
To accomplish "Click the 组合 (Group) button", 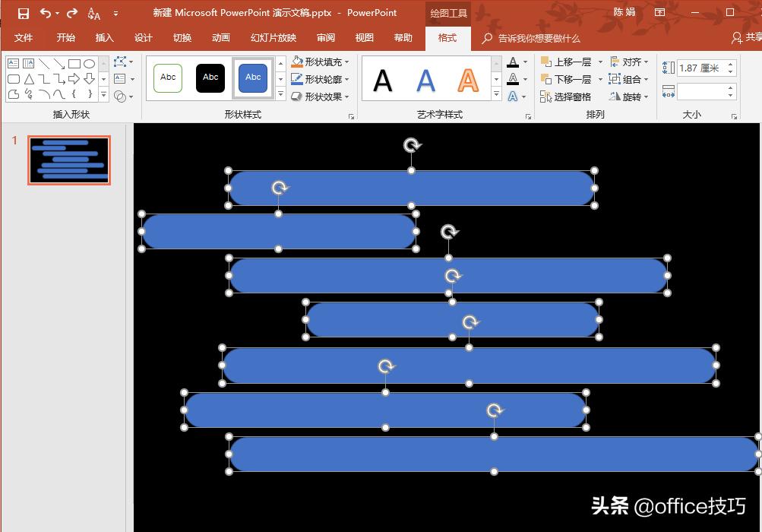I will click(x=631, y=79).
